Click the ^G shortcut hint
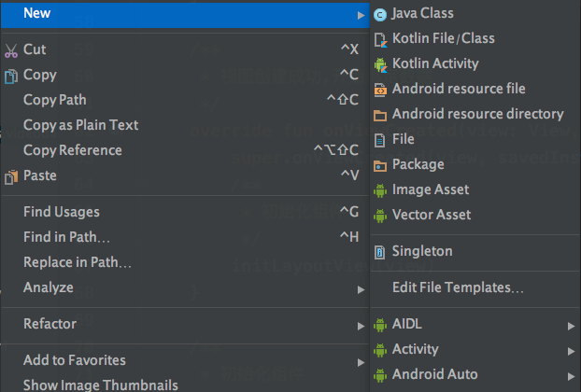 349,212
